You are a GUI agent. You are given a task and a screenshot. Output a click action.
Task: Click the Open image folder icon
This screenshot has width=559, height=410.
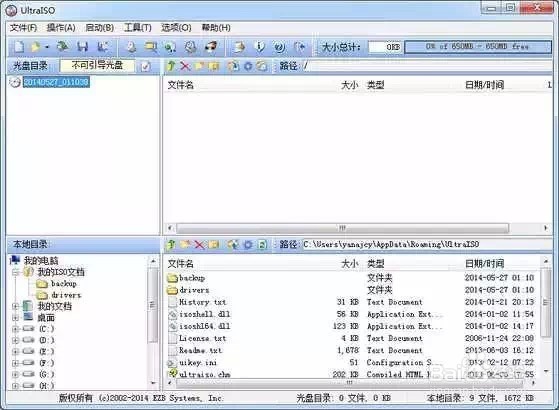tap(35, 47)
